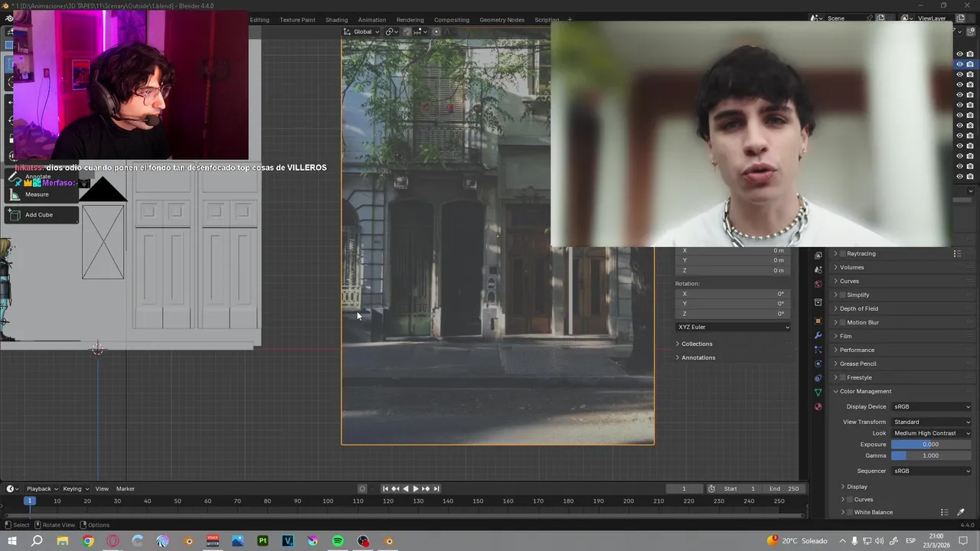Select the Annotate tool
980x551 pixels.
(x=42, y=177)
